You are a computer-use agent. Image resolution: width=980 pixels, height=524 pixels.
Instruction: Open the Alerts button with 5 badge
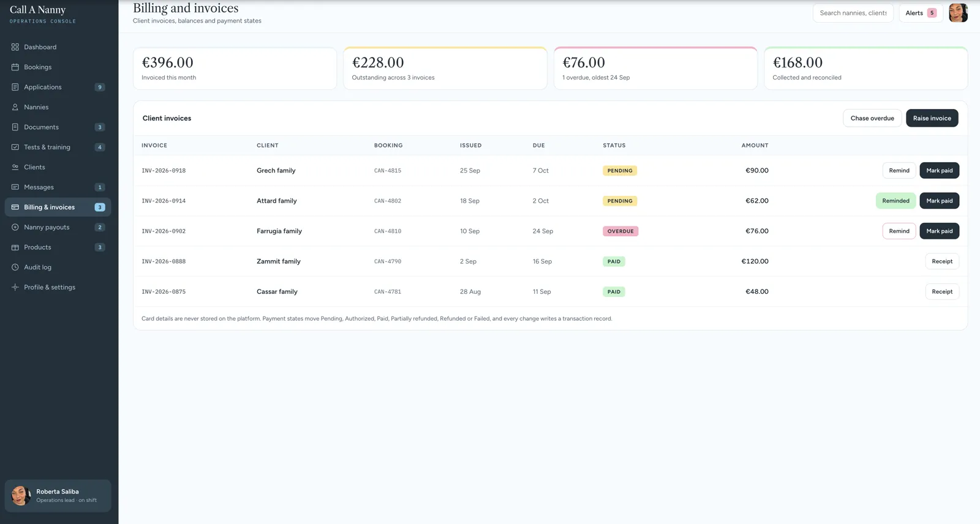(x=921, y=13)
